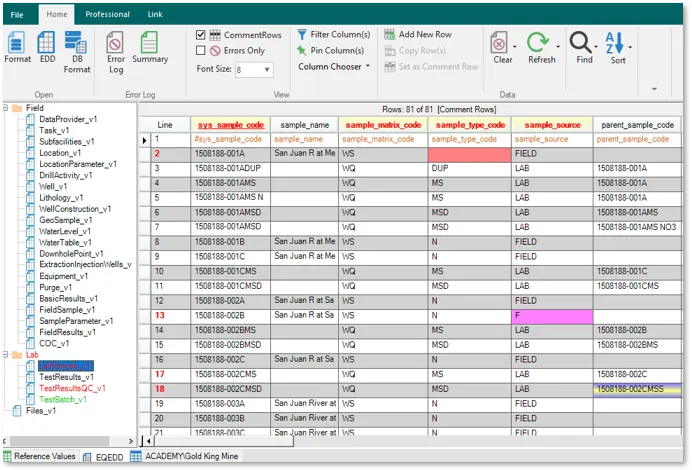Click row 1 selector arrow
Viewport: 692px width, 470px height.
(145, 141)
